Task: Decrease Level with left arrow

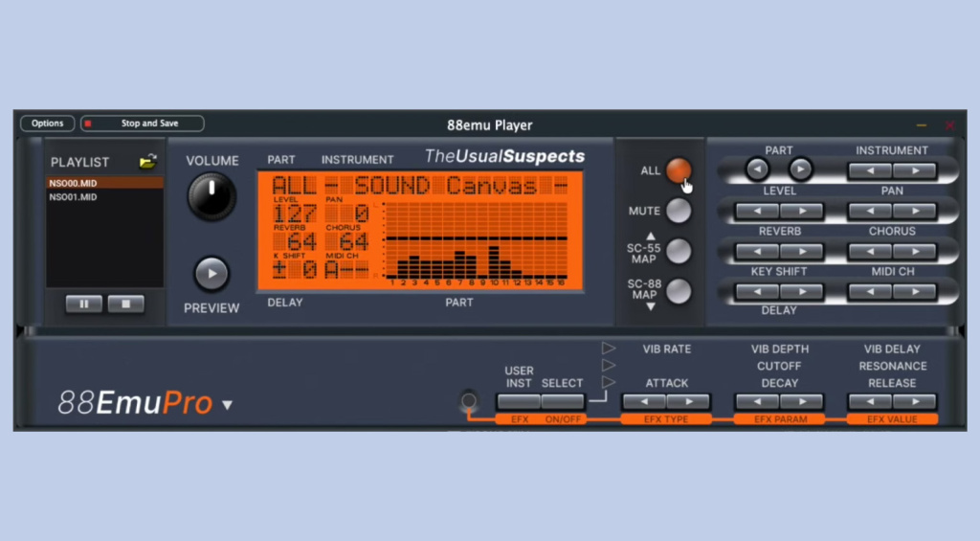Action: 758,212
